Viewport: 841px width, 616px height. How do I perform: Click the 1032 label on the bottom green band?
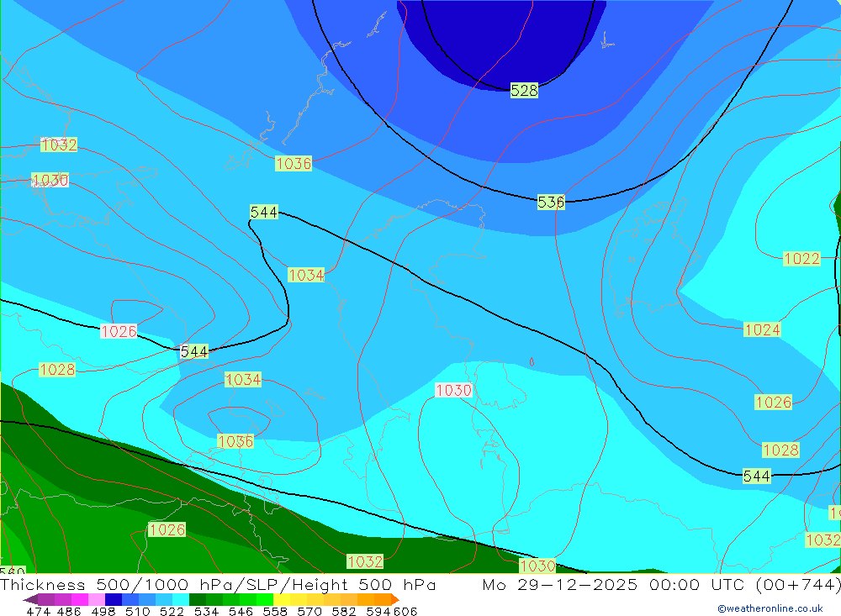point(365,561)
